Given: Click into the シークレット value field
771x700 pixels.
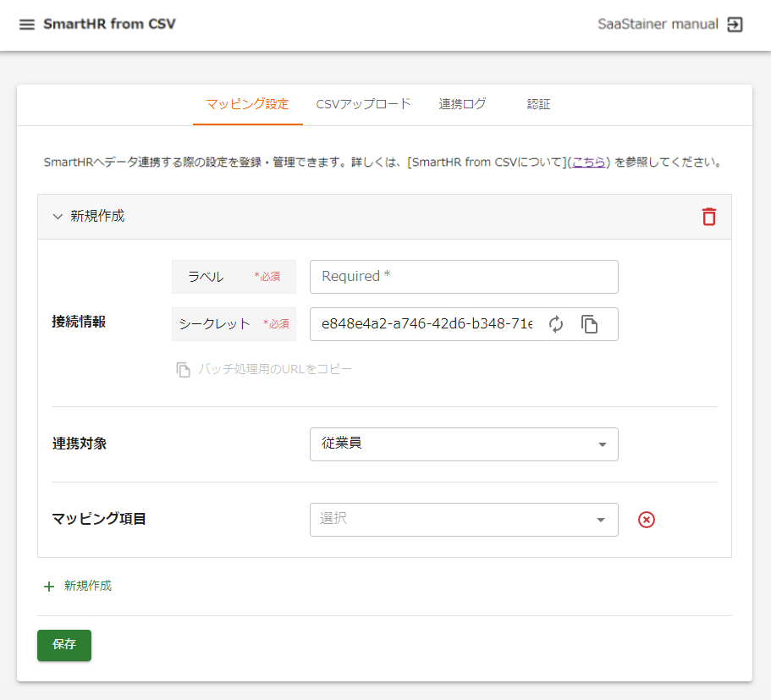Looking at the screenshot, I should pyautogui.click(x=427, y=324).
